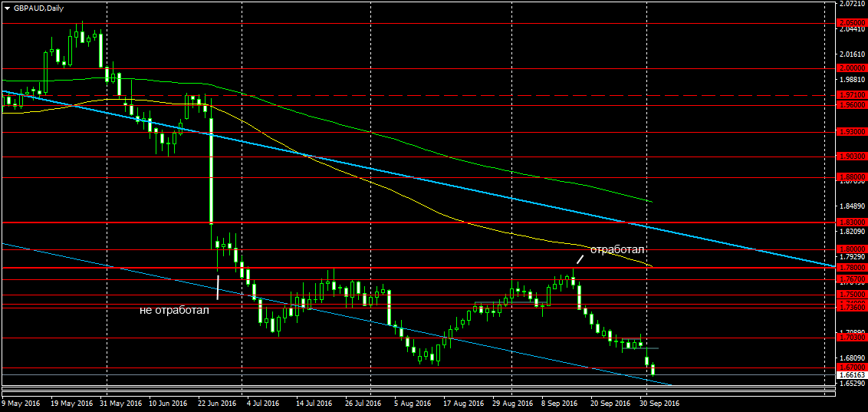868x412 pixels.
Task: Click the 1.67000 red price label
Action: [852, 368]
